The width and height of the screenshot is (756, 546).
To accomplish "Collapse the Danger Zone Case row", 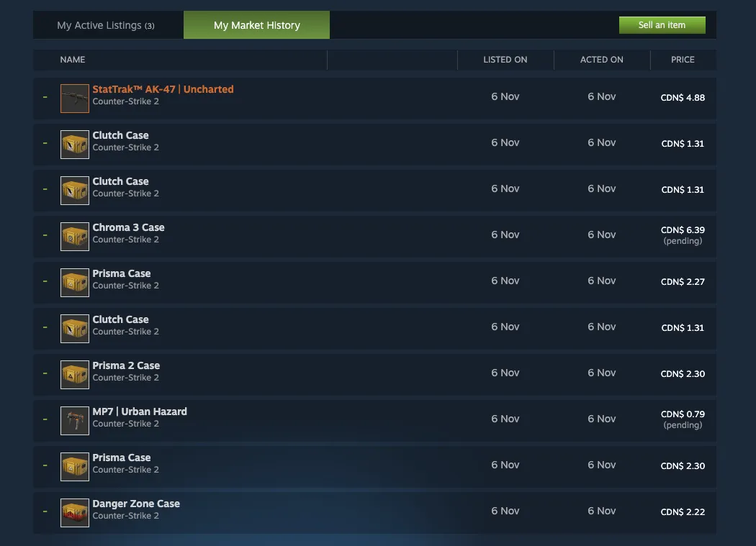I will click(x=45, y=511).
